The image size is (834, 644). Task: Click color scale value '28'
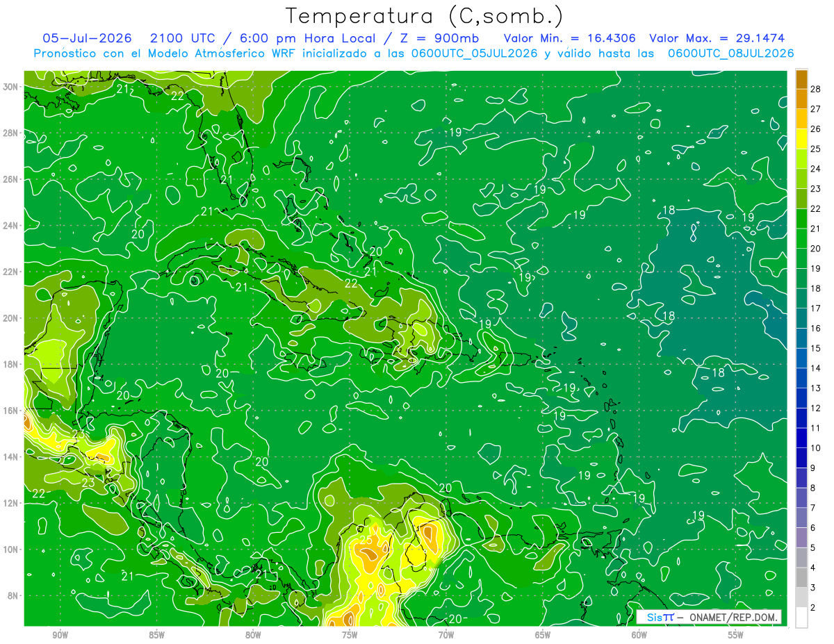[816, 88]
